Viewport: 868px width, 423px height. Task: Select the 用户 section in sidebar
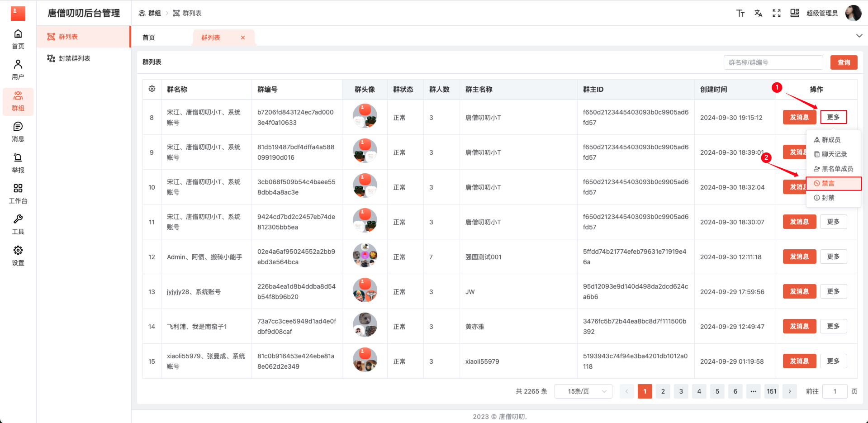pyautogui.click(x=18, y=70)
